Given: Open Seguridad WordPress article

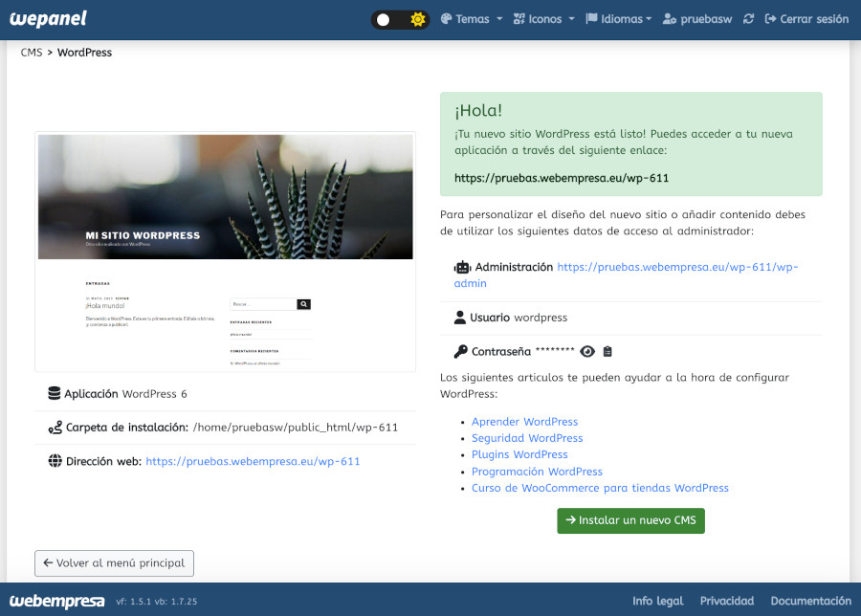Looking at the screenshot, I should pyautogui.click(x=527, y=438).
